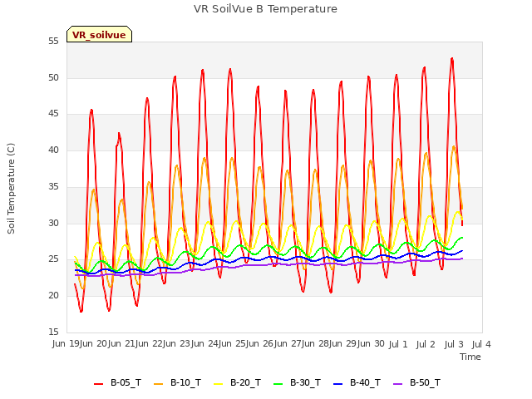Click the Jun 19 x-axis label

click(x=67, y=344)
